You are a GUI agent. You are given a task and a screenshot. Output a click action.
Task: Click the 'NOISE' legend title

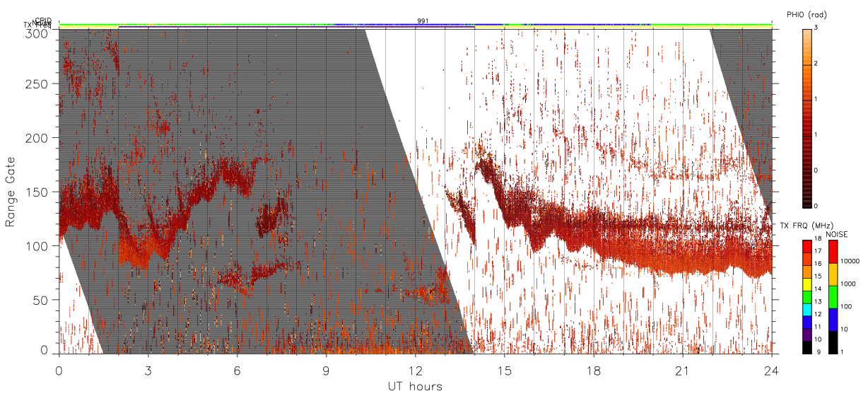click(x=837, y=234)
